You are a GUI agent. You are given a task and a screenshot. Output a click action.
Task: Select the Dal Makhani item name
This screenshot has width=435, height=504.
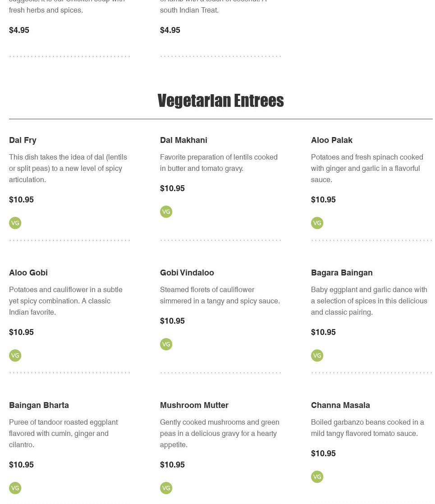tap(183, 140)
